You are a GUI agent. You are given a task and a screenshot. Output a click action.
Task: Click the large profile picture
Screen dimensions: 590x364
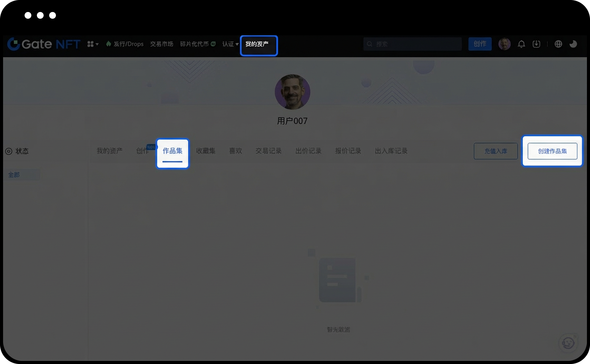pyautogui.click(x=292, y=92)
